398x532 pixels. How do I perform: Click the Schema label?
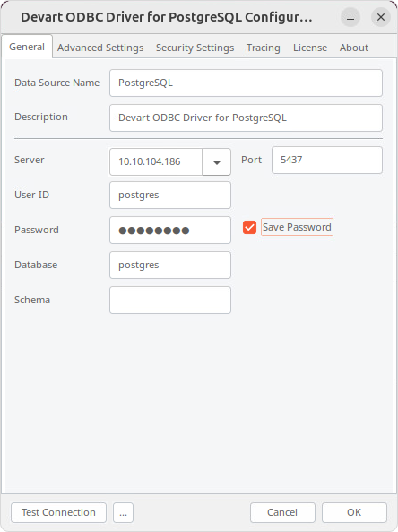(x=32, y=300)
